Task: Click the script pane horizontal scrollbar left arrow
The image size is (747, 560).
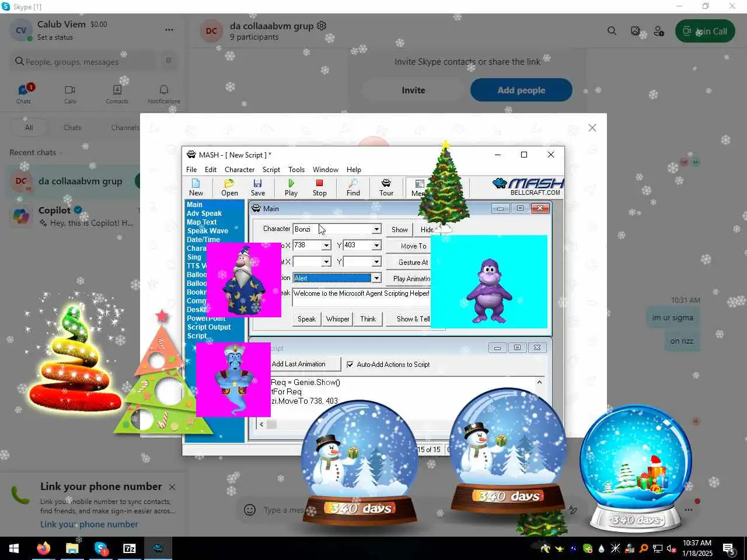Action: [261, 424]
